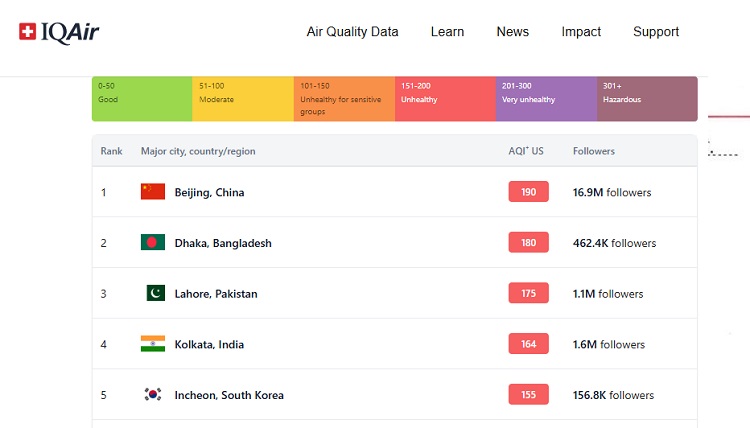Click the AQI 190 badge for Beijing
The image size is (750, 428).
(528, 192)
